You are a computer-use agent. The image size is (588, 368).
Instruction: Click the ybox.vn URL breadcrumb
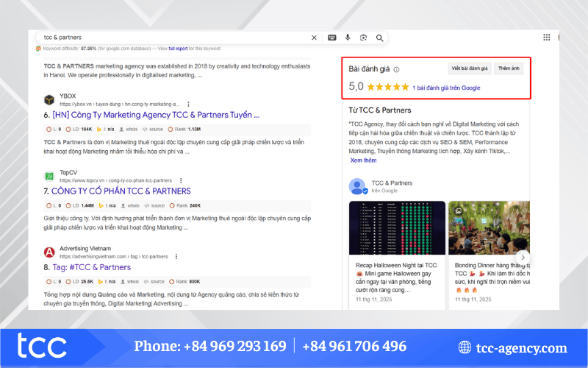[120, 104]
